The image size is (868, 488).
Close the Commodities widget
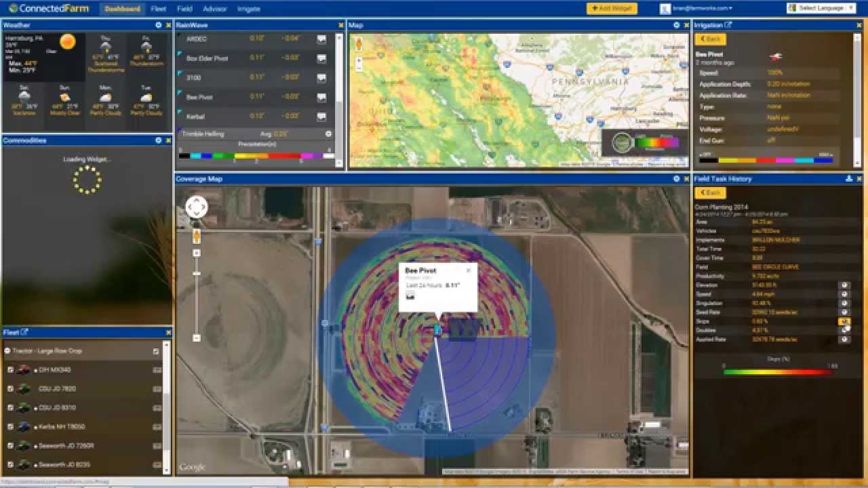(168, 140)
